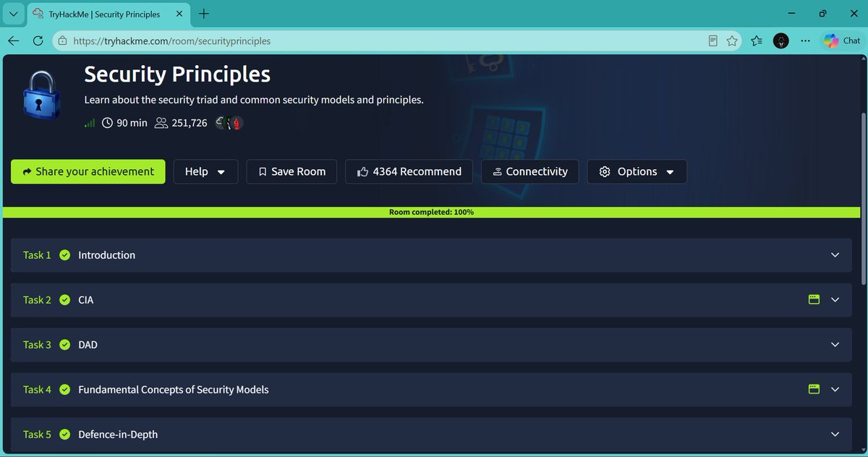Click the Task 4 static site icon
The height and width of the screenshot is (457, 868).
point(814,389)
